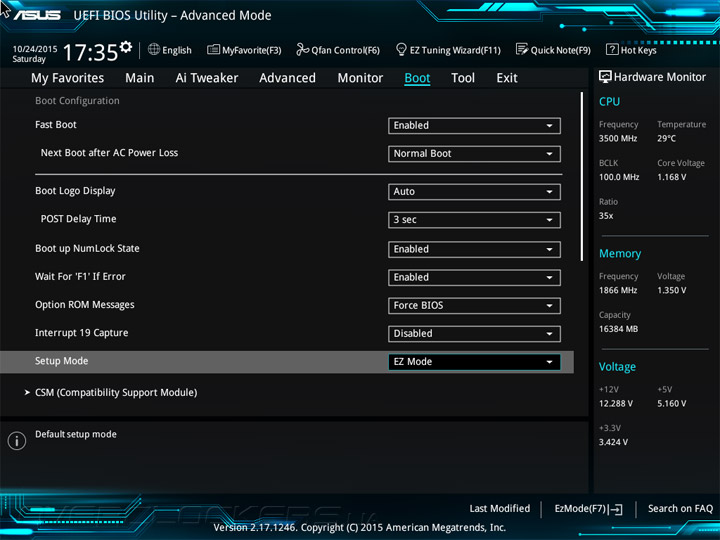Click the Ratio value 35x
This screenshot has width=720, height=540.
(606, 216)
